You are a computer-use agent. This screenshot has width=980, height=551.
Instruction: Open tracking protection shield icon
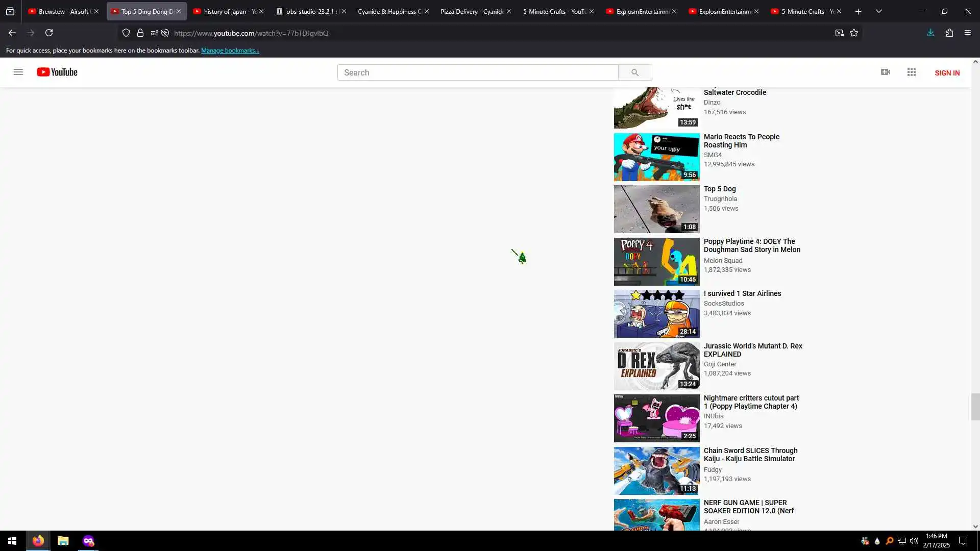[x=126, y=33]
